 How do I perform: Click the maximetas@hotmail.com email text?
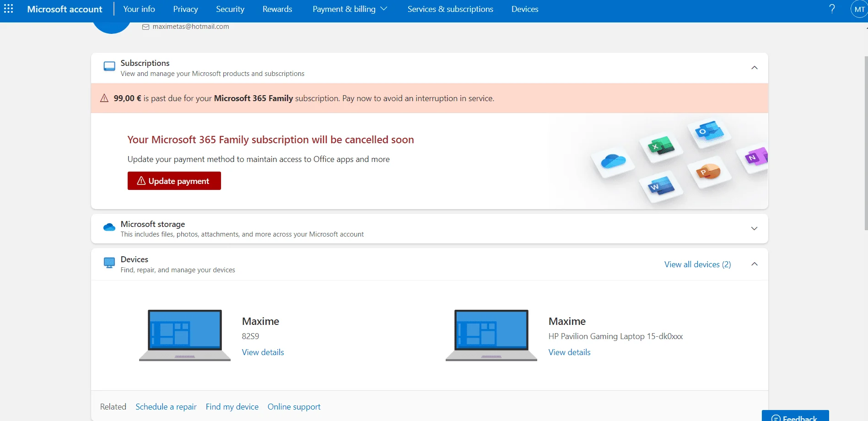coord(191,27)
